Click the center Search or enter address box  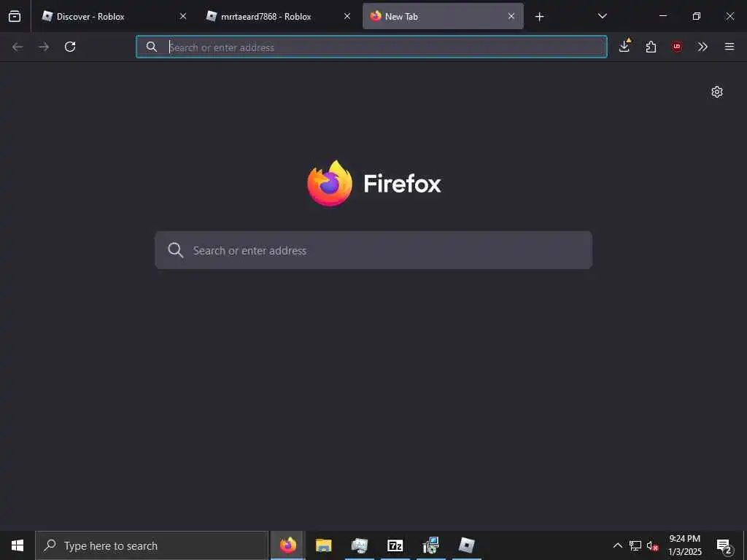tap(373, 251)
